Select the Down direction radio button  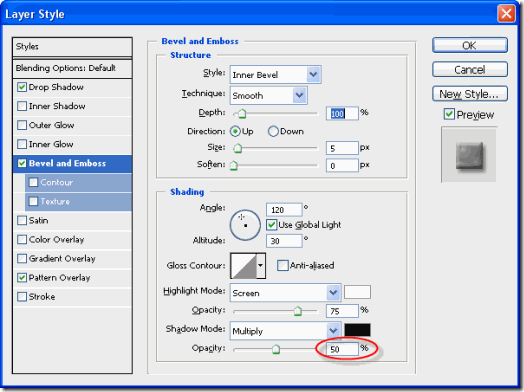point(273,131)
